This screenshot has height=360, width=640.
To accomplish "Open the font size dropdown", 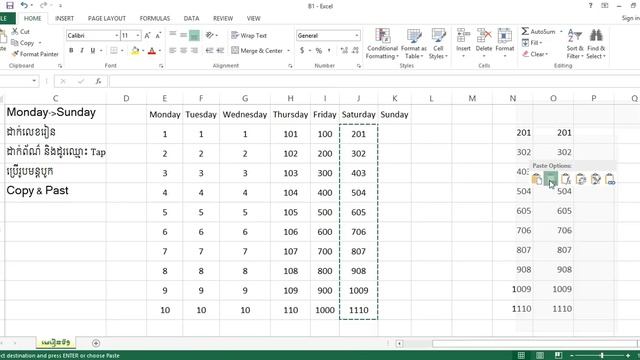I will pos(138,36).
